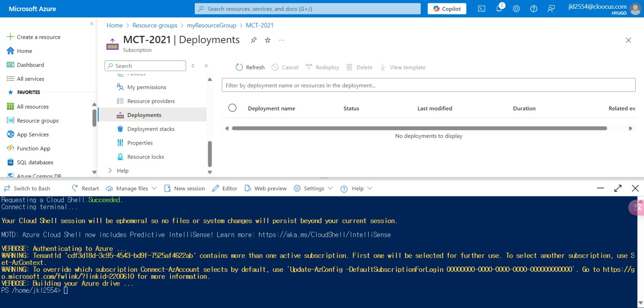Open My permissions

coord(147,87)
